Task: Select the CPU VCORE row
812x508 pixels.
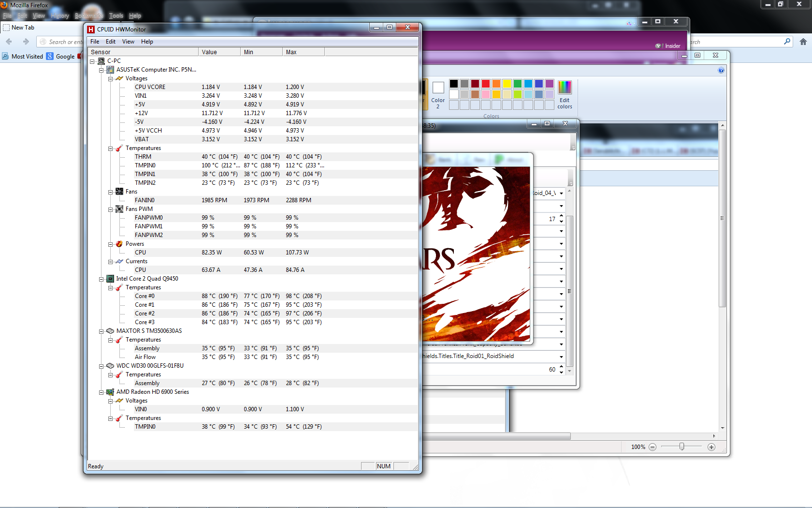Action: point(253,87)
